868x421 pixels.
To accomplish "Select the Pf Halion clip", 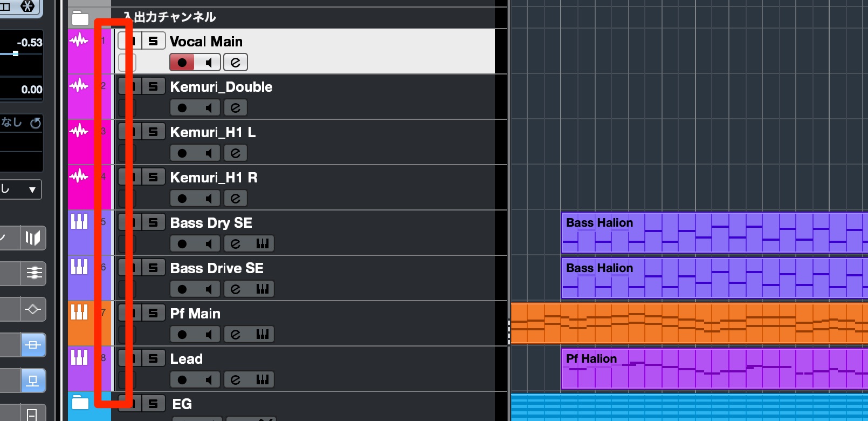I will [714, 369].
